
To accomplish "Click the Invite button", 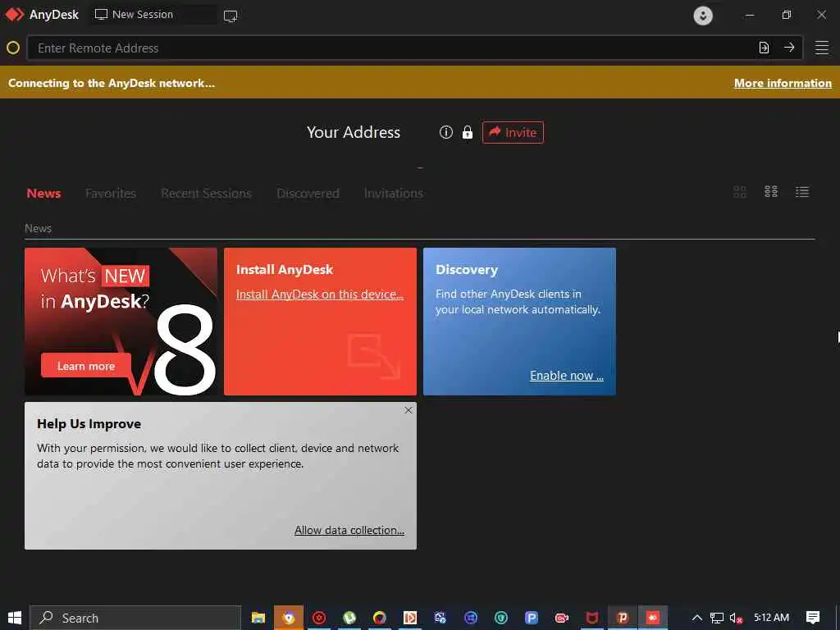I will tap(513, 132).
